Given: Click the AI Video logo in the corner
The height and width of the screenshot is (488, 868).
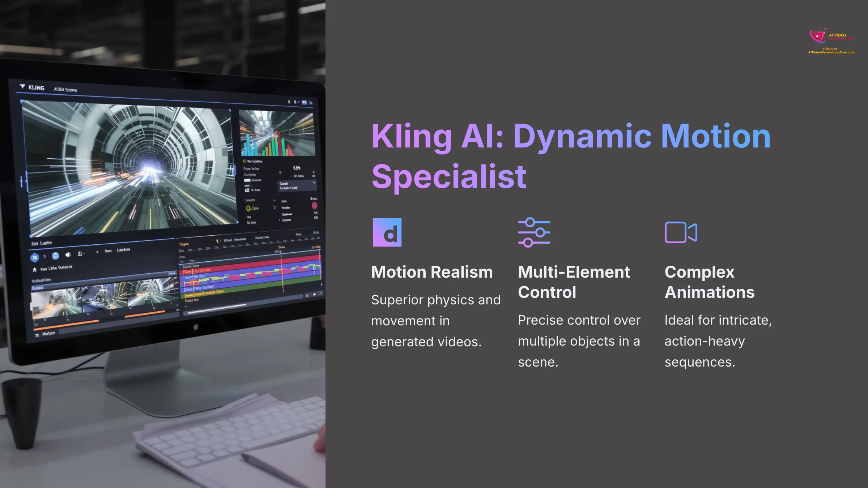Looking at the screenshot, I should (x=831, y=36).
